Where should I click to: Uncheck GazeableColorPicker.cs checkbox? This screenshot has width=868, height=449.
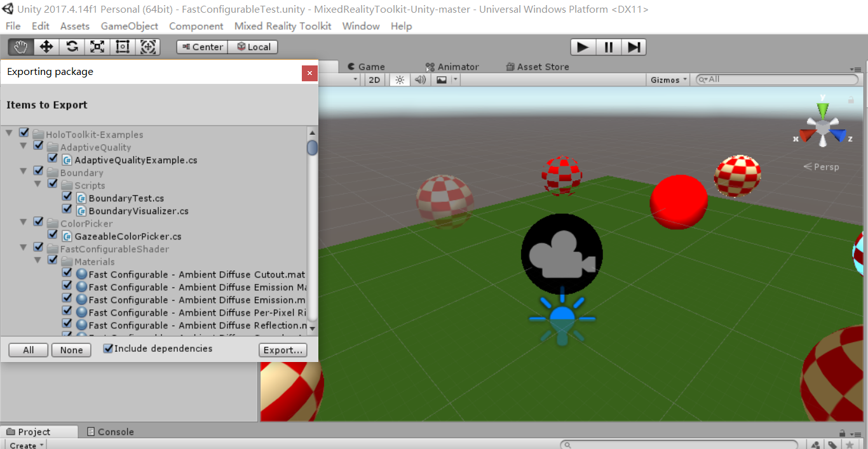(x=53, y=234)
